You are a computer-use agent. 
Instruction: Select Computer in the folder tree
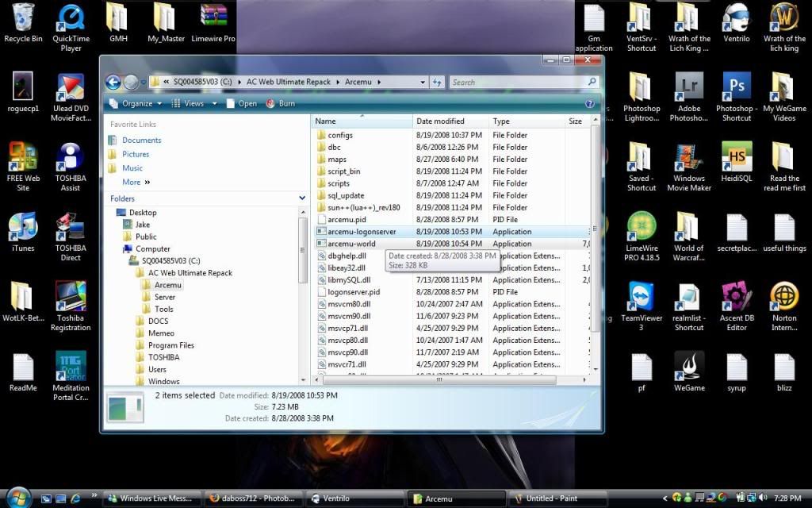153,248
